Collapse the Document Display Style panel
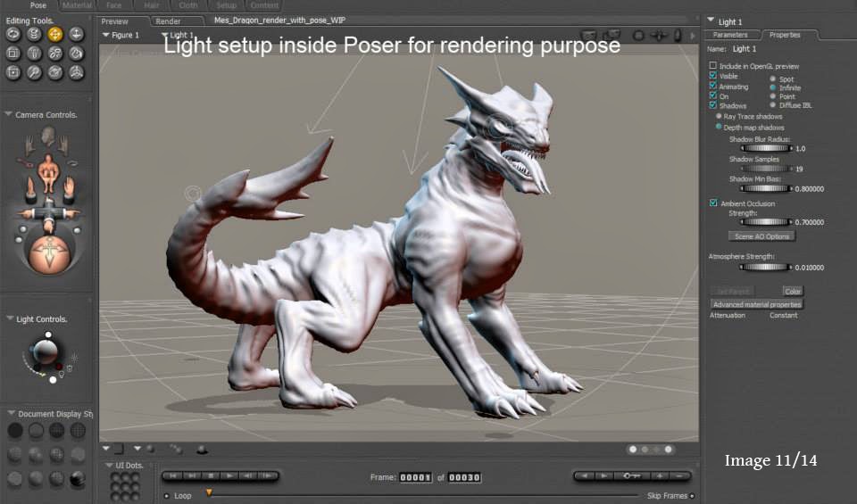Screen dimensions: 857x504 [x=11, y=413]
